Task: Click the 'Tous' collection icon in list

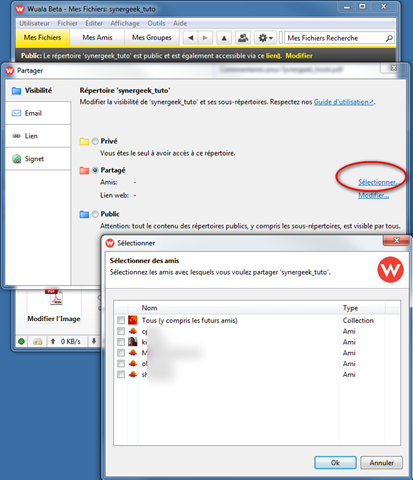Action: (x=133, y=320)
